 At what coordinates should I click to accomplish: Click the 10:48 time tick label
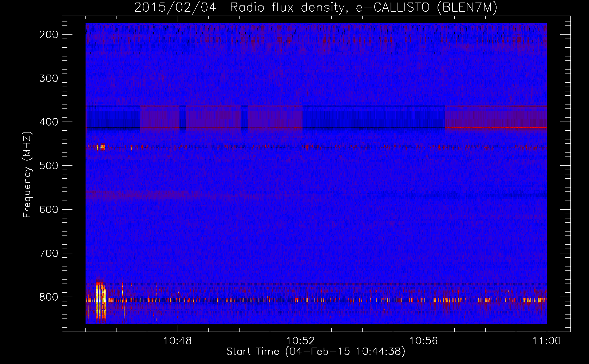tap(178, 341)
